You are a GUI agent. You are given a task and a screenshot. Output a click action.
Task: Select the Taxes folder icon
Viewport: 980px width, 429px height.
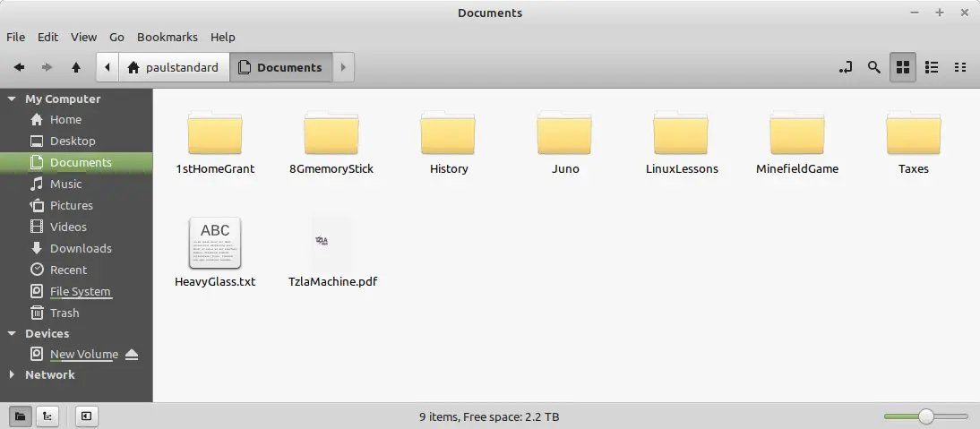(x=914, y=133)
